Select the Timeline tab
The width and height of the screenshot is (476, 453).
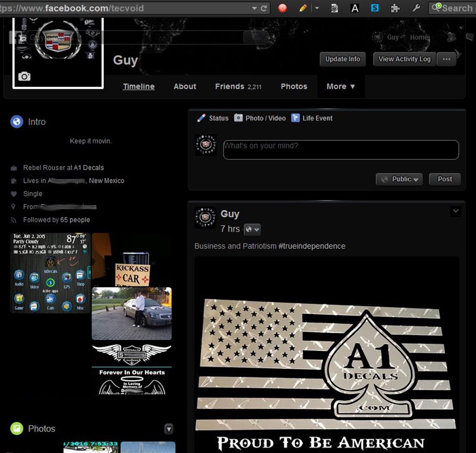tap(139, 86)
